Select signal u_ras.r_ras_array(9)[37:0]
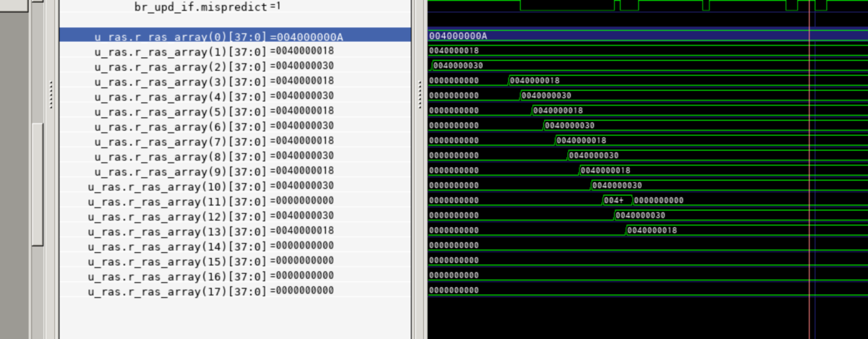This screenshot has width=868, height=339. tap(235, 171)
